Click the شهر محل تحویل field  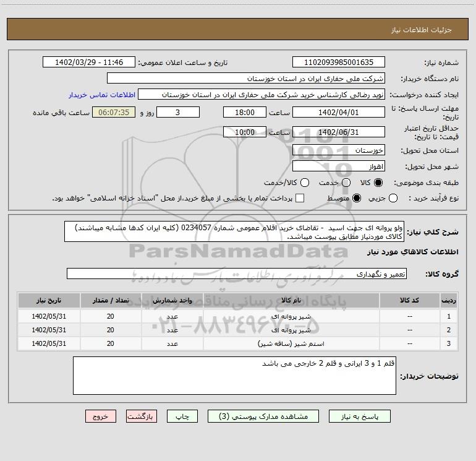pyautogui.click(x=338, y=166)
